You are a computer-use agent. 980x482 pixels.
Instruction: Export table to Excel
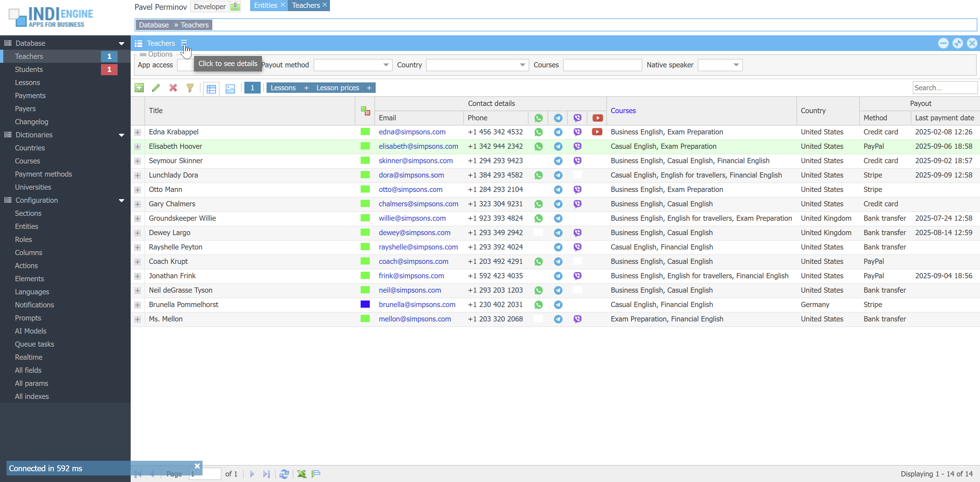point(301,473)
